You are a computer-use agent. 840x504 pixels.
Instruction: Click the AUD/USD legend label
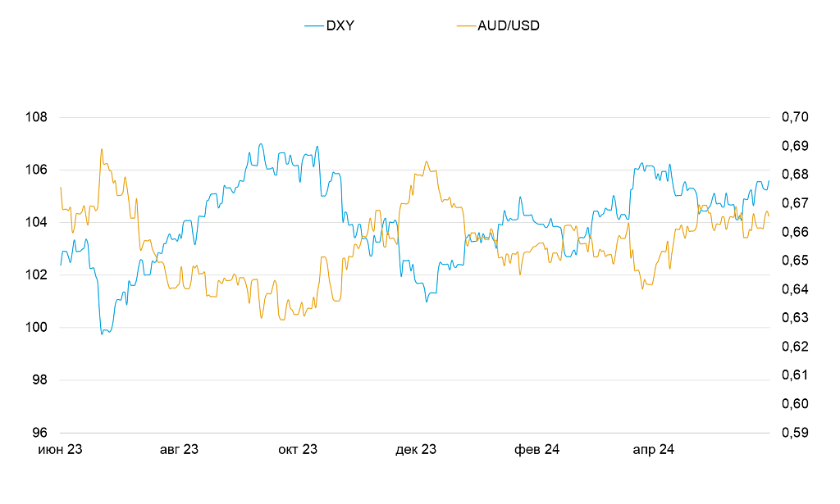tap(509, 25)
